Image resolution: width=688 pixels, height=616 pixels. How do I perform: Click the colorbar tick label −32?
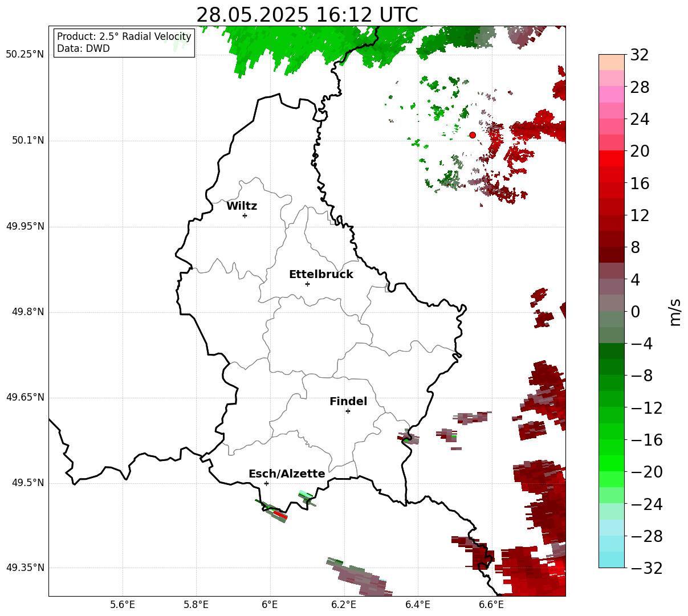click(646, 568)
